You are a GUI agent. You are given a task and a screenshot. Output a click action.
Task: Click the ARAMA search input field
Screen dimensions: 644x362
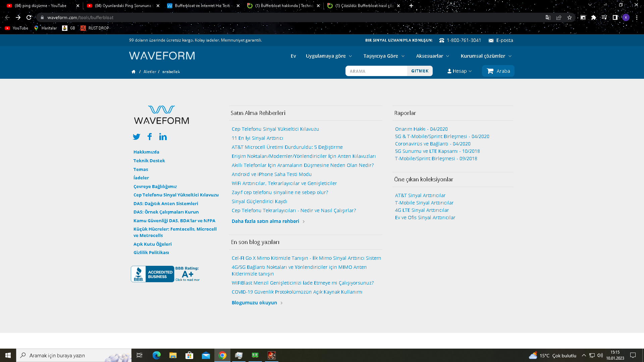pos(376,71)
